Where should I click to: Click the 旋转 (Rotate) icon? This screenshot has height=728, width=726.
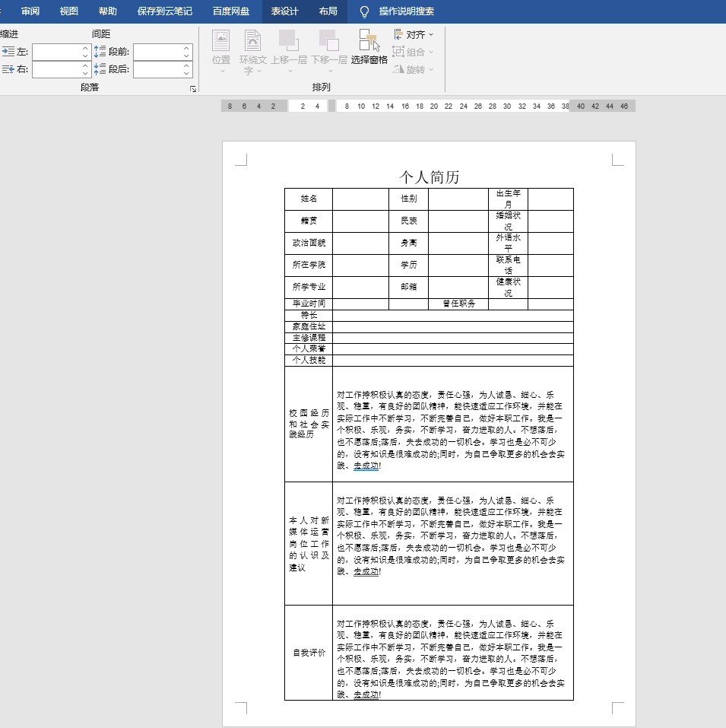pos(398,70)
